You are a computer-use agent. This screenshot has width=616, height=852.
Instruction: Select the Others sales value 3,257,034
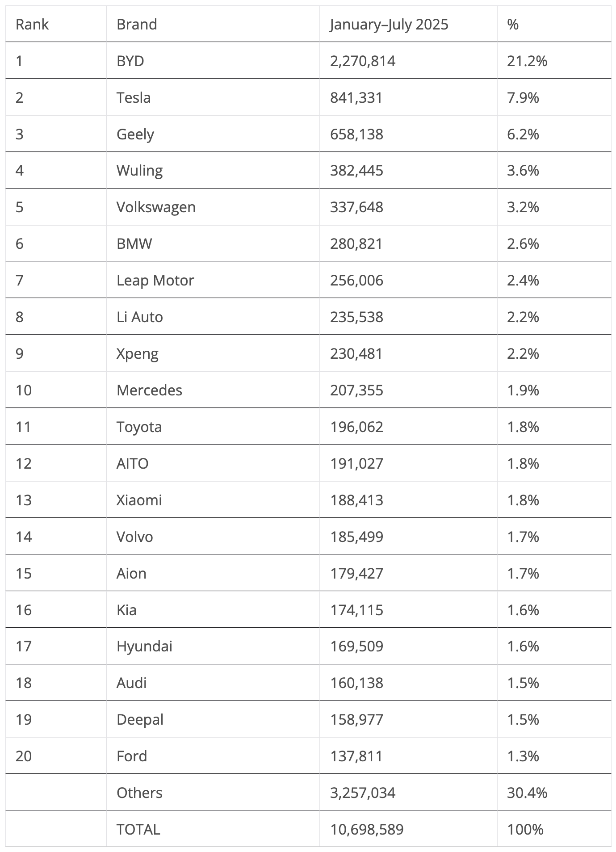click(363, 793)
